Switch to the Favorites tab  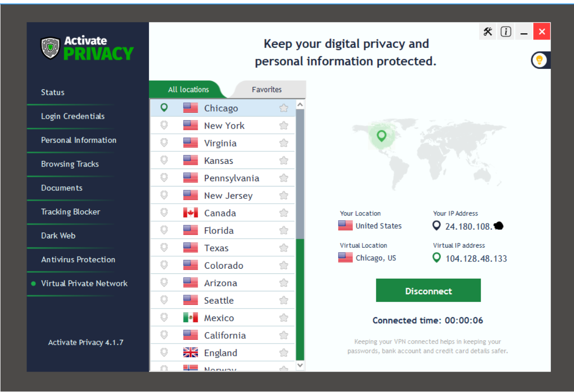pyautogui.click(x=267, y=89)
